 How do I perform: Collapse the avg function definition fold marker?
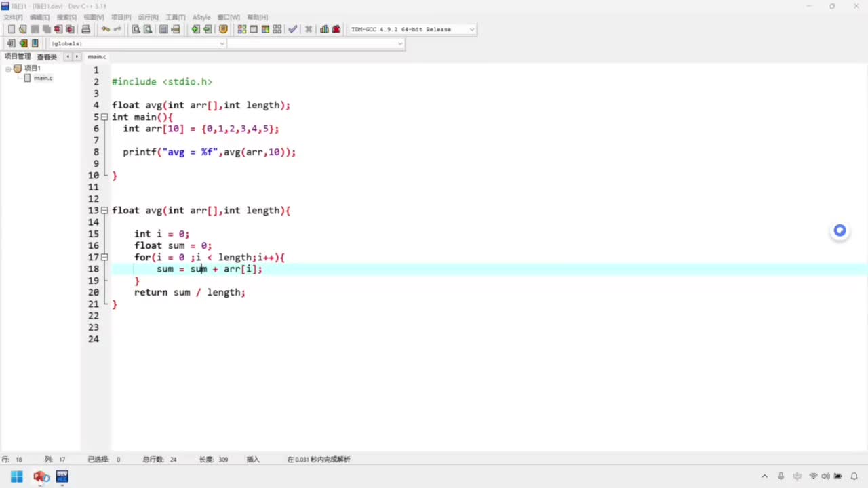click(104, 210)
